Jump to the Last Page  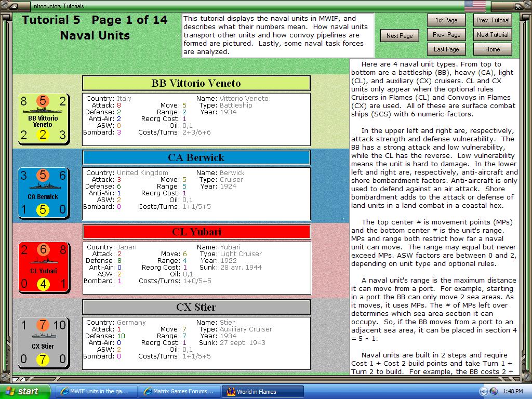point(446,49)
